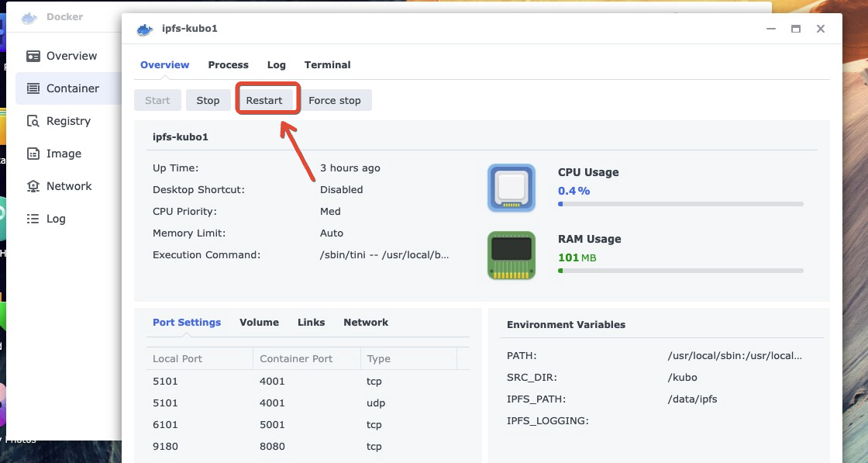Show the Volume tab
This screenshot has height=463, width=868.
click(x=259, y=323)
